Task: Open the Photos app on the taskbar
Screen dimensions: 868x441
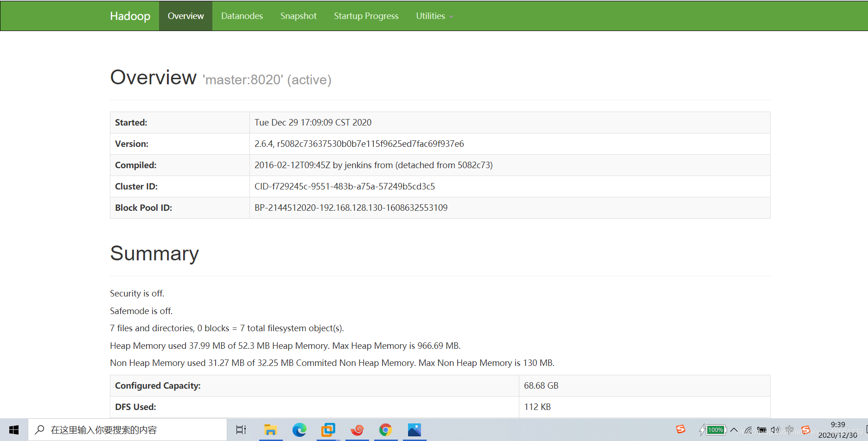Action: 415,430
